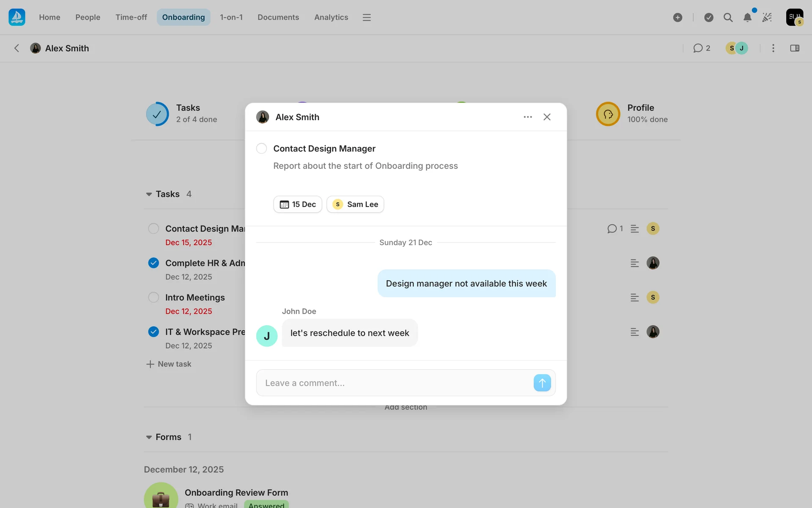The width and height of the screenshot is (812, 508).
Task: Open the hamburger more-menu in the navigation
Action: (x=367, y=17)
